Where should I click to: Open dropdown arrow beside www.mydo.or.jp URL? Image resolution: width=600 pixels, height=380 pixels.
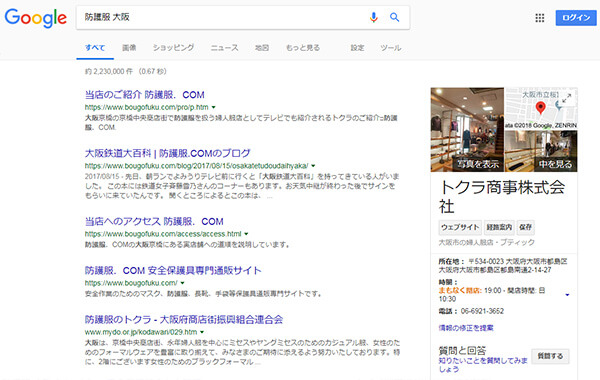[202, 332]
